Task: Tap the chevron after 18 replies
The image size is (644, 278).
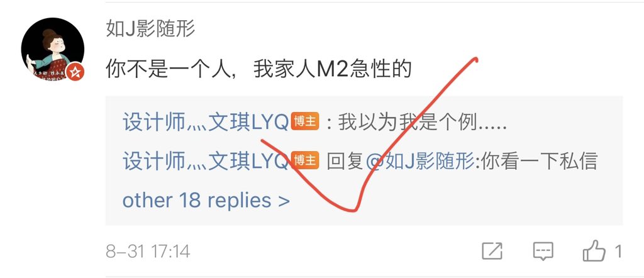Action: click(x=284, y=201)
